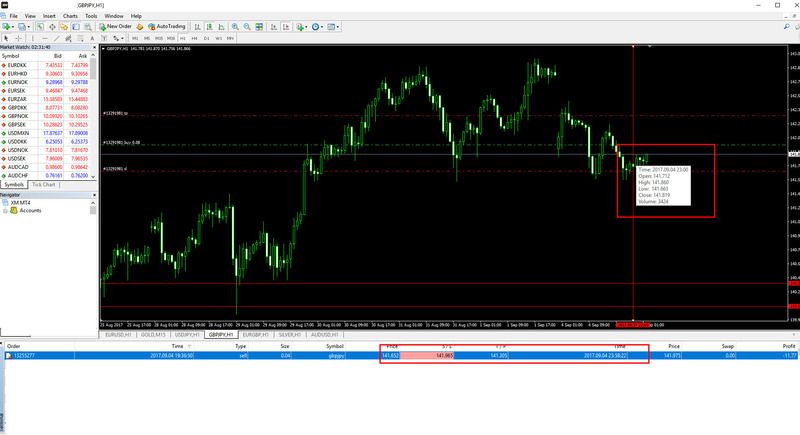800x435 pixels.
Task: Select the Equidistant Channel tool
Action: point(68,38)
